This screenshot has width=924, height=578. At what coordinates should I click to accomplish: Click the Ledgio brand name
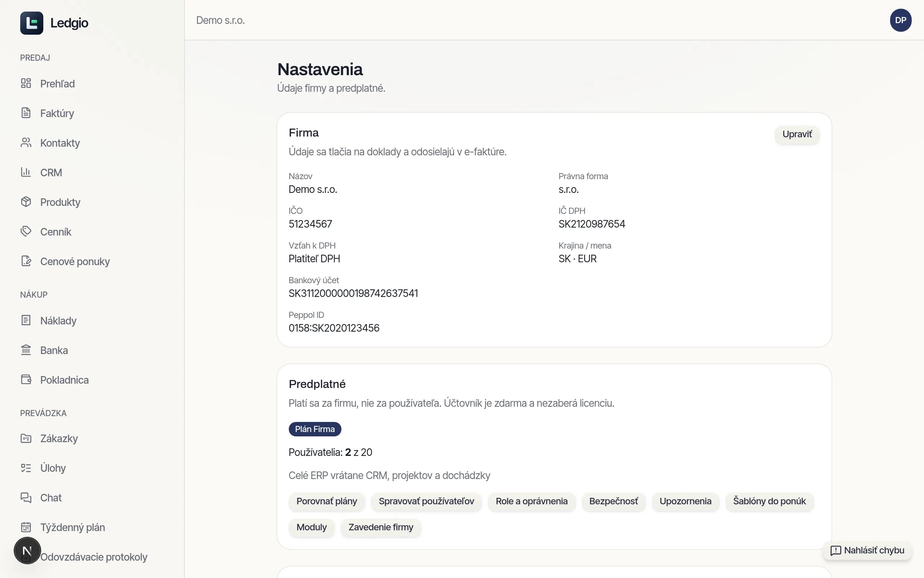point(69,23)
